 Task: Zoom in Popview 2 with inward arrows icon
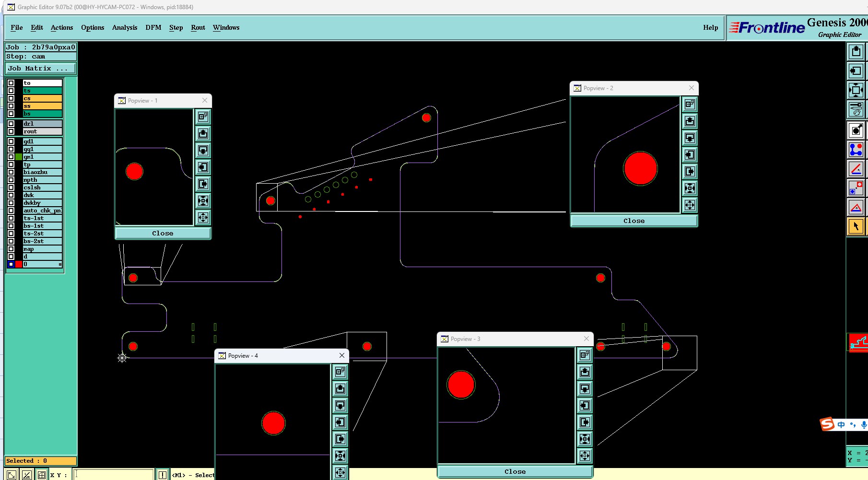coord(690,188)
